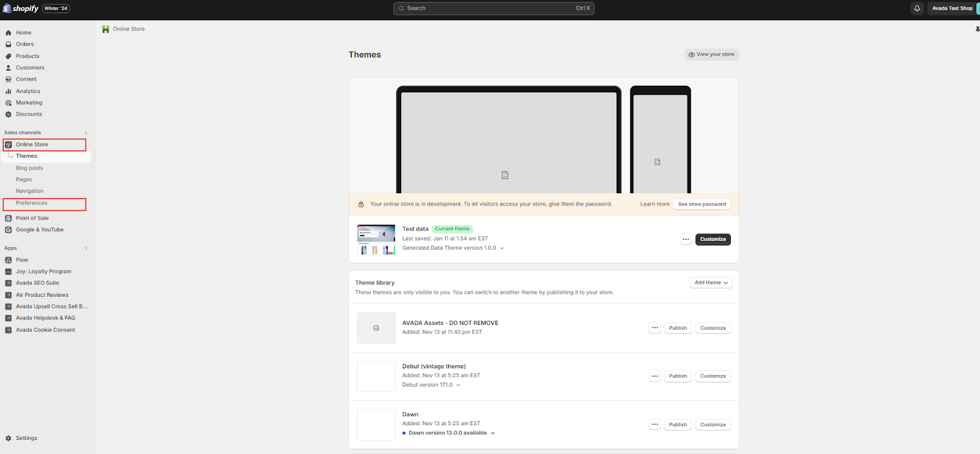
Task: Click the Discounts badge icon
Action: [x=9, y=114]
